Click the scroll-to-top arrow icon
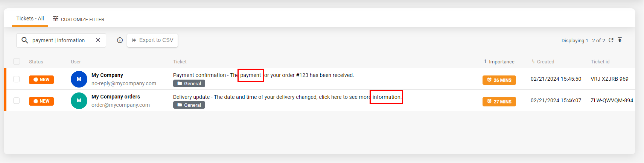This screenshot has width=644, height=163. 620,40
